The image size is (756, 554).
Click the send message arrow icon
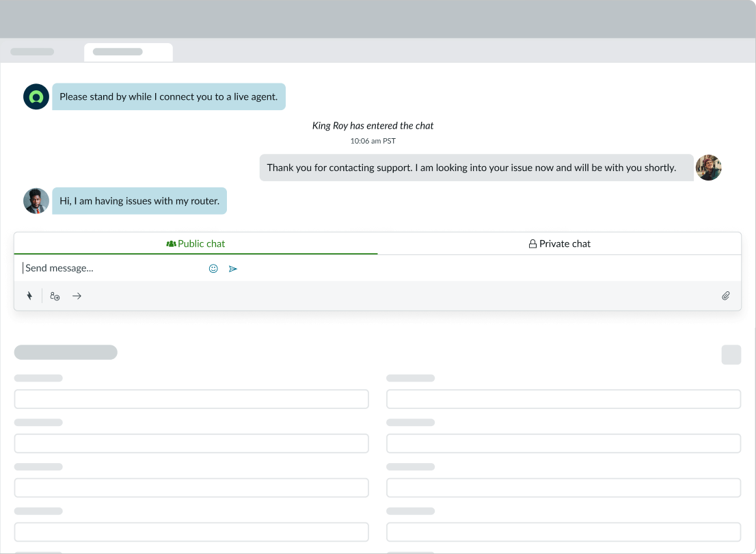pyautogui.click(x=233, y=269)
